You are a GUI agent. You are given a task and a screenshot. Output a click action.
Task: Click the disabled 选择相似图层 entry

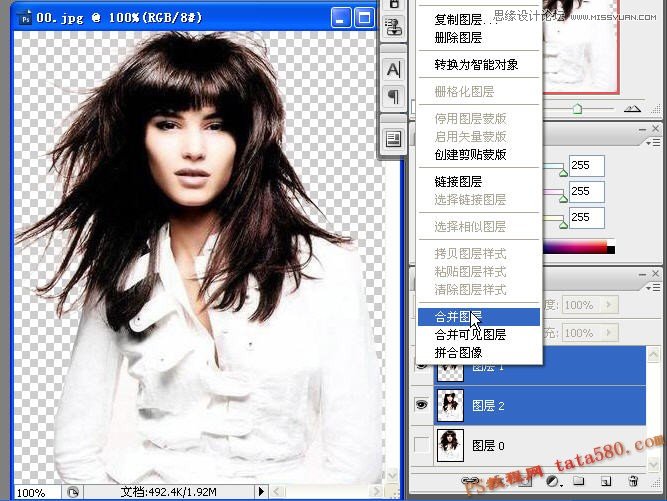click(470, 227)
